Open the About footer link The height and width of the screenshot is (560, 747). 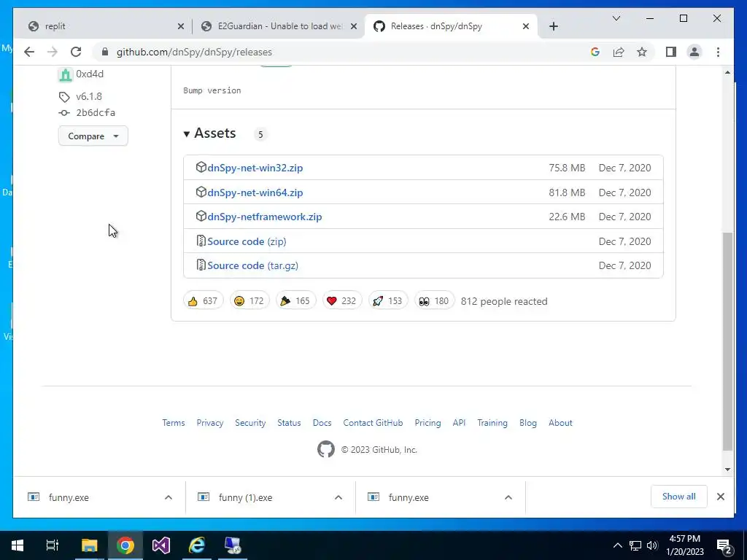pyautogui.click(x=560, y=423)
